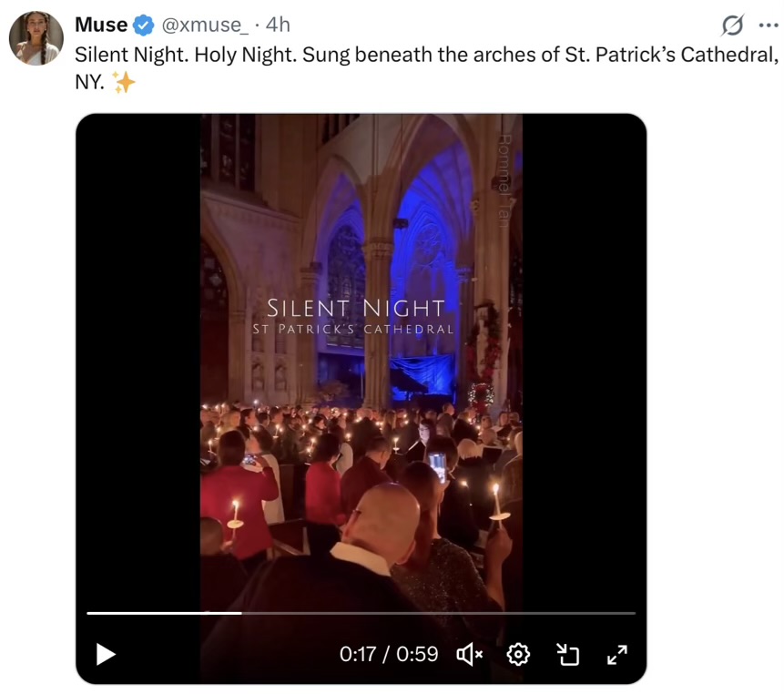The width and height of the screenshot is (784, 694).
Task: Enable picture-in-picture mode
Action: [x=568, y=654]
